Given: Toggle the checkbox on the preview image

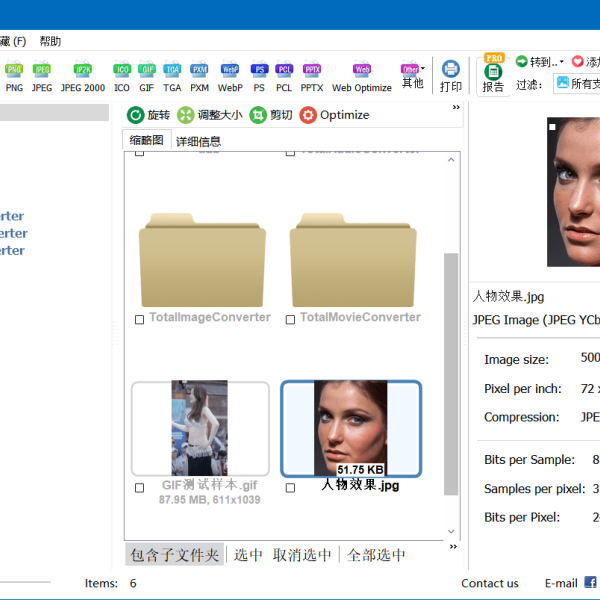Looking at the screenshot, I should tap(552, 127).
